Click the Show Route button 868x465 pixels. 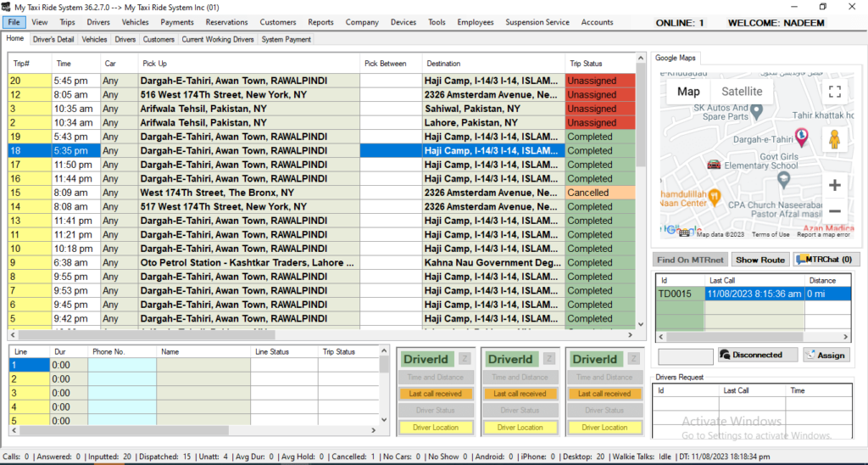759,260
